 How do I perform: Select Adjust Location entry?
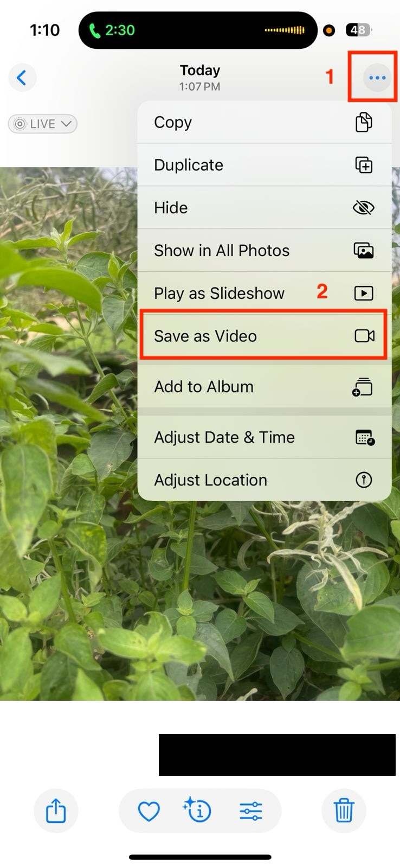pos(264,480)
